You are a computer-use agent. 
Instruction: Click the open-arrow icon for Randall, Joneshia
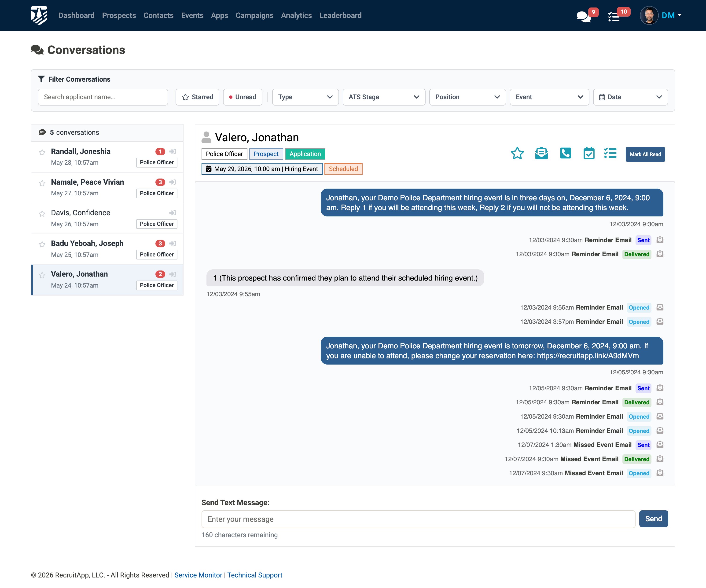pos(173,152)
